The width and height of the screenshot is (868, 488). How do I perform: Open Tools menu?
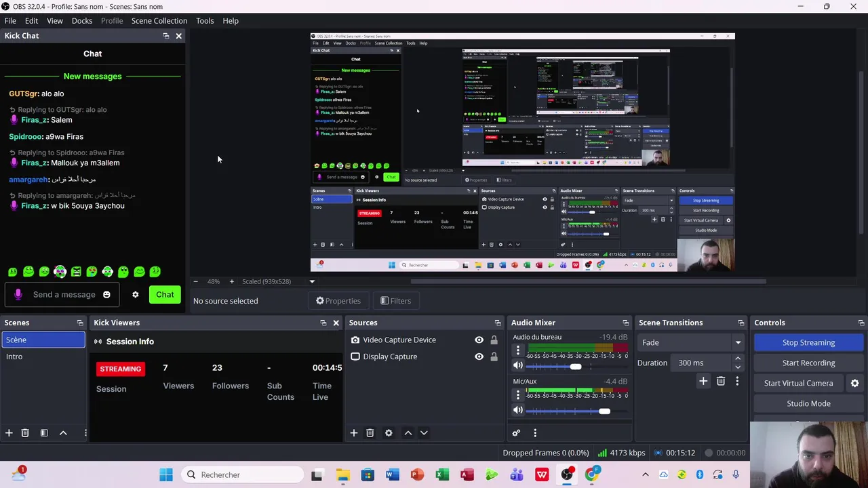pyautogui.click(x=205, y=20)
